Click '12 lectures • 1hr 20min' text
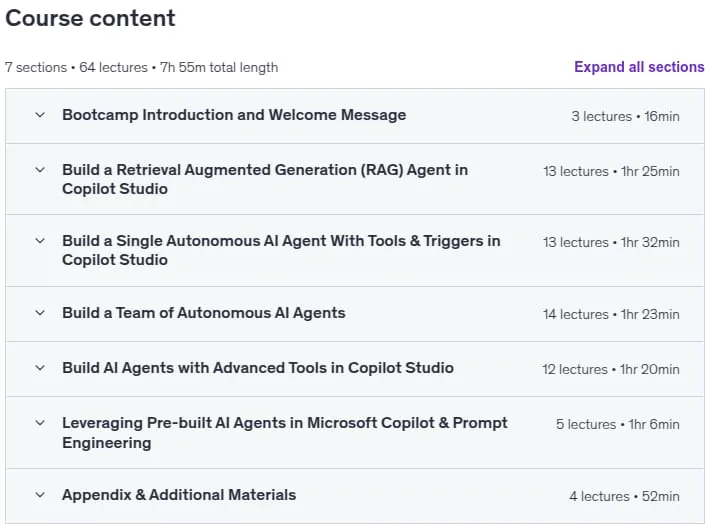705x524 pixels. [611, 369]
